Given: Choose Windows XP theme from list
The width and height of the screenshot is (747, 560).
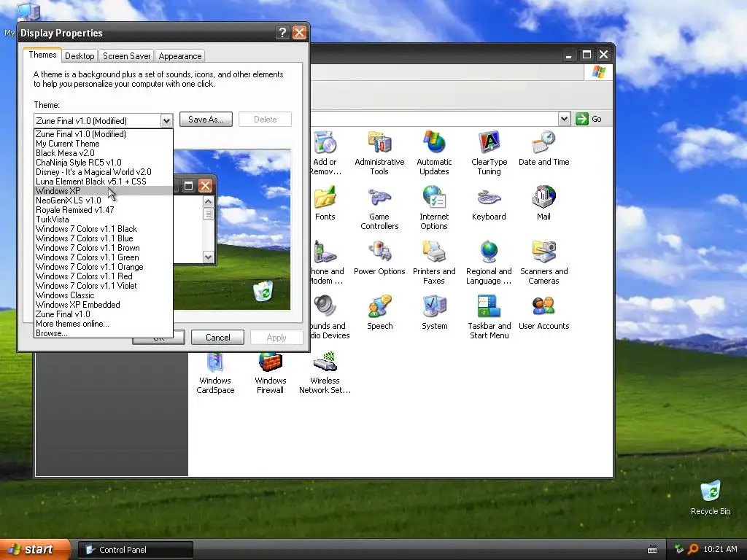Looking at the screenshot, I should click(104, 191).
